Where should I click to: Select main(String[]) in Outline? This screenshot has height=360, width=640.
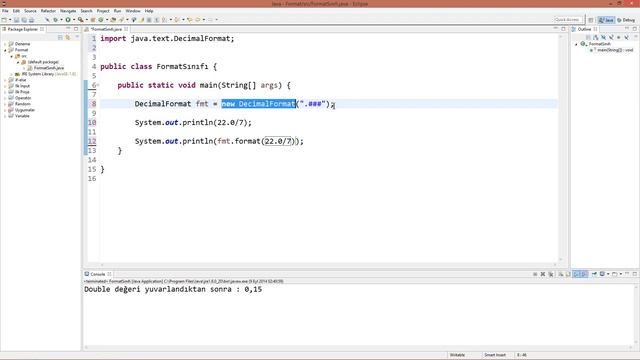click(x=615, y=50)
